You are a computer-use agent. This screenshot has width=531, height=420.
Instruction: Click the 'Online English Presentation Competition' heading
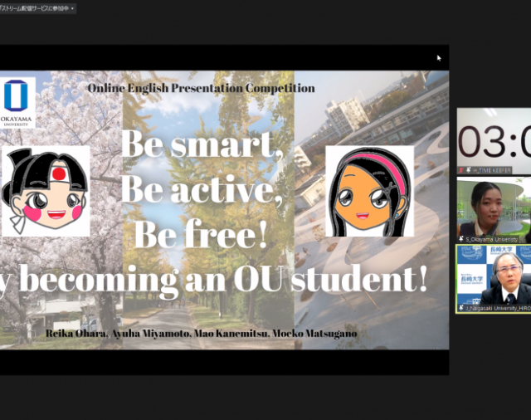pos(201,89)
